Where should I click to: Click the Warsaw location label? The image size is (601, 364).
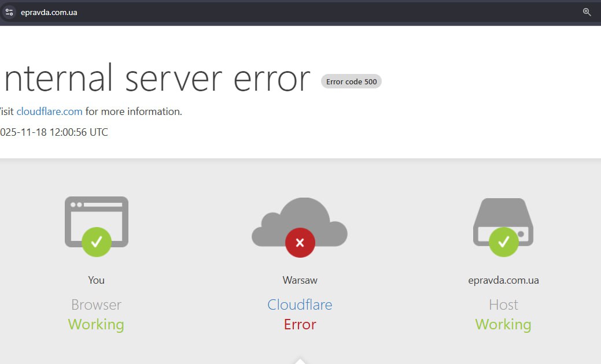[300, 280]
